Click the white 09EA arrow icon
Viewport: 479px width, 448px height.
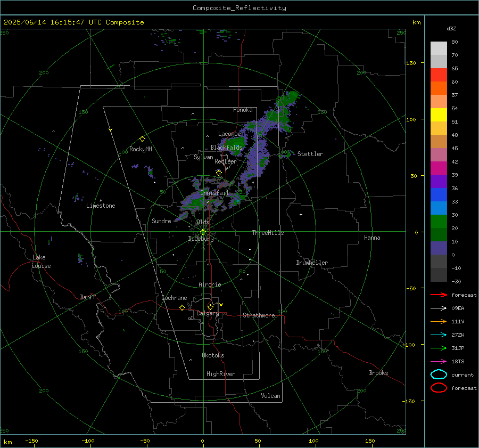click(439, 308)
